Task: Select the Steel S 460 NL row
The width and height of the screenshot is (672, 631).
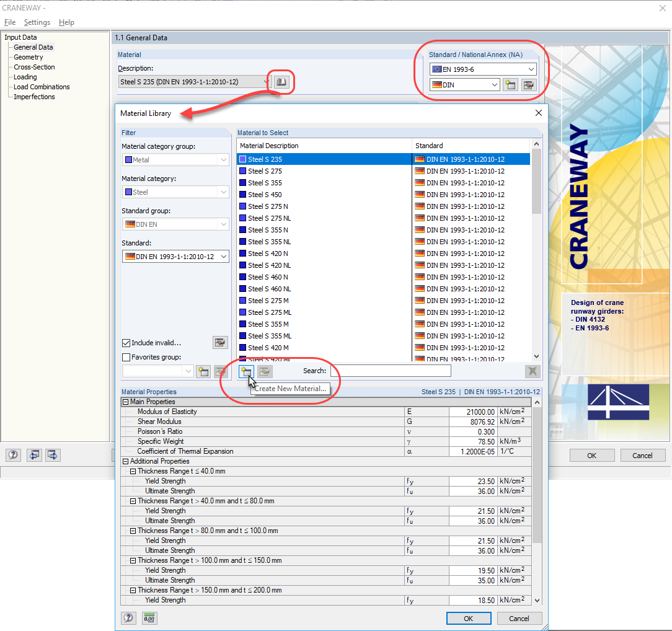Action: click(384, 289)
